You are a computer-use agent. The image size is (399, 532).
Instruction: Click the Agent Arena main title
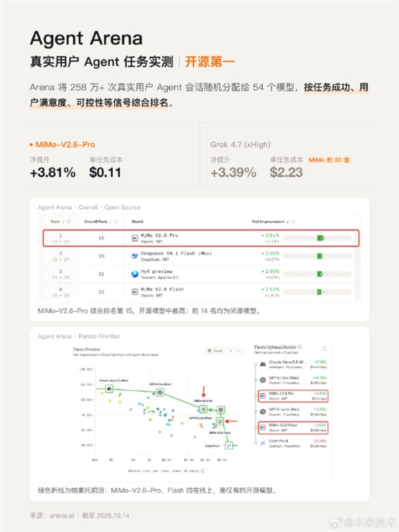point(86,38)
